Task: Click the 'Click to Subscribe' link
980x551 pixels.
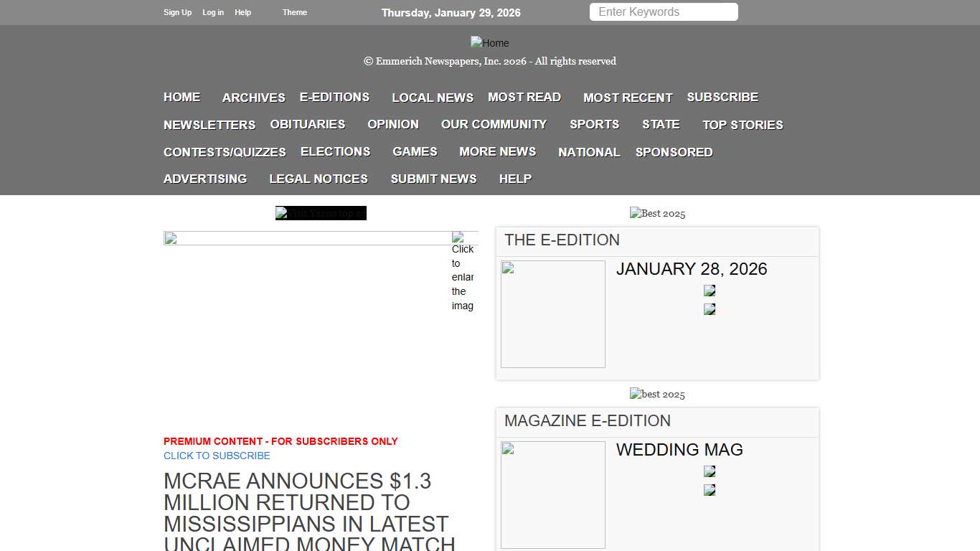Action: 217,456
